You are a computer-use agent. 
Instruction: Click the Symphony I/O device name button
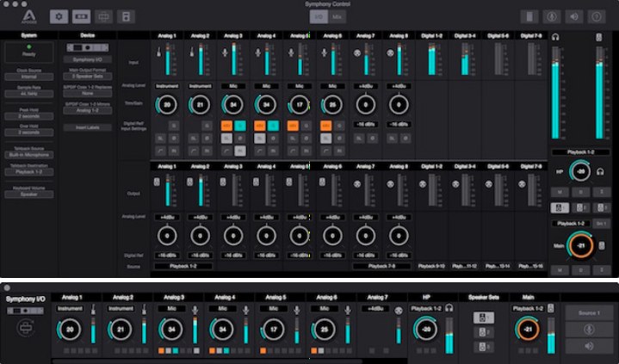pos(87,59)
